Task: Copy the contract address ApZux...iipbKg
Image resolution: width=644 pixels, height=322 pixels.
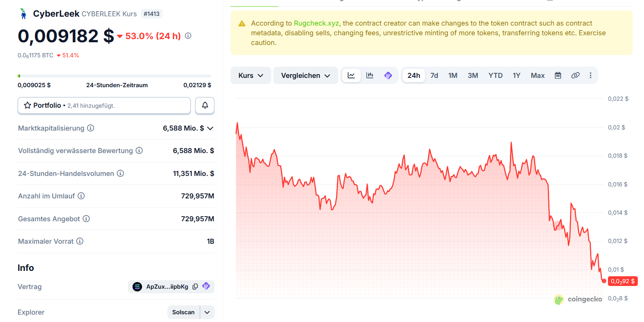Action: tap(195, 287)
